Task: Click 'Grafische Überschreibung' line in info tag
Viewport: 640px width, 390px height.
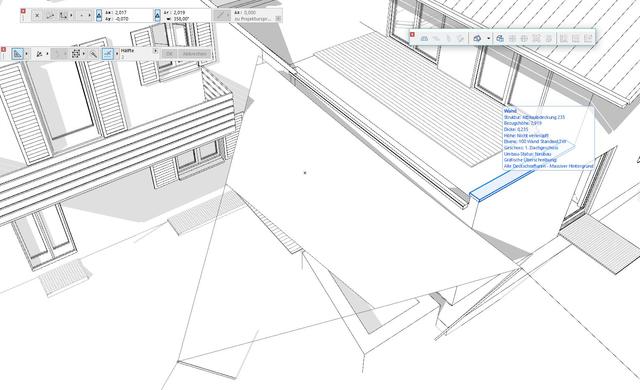Action: tap(530, 160)
